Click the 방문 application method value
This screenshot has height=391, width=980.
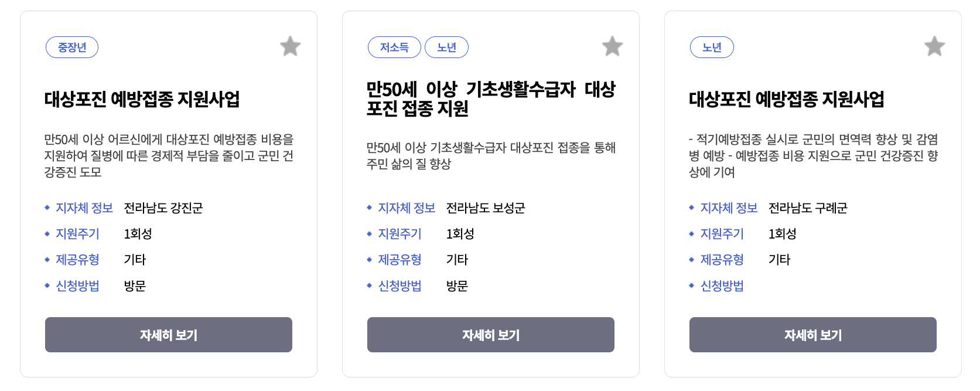(134, 286)
